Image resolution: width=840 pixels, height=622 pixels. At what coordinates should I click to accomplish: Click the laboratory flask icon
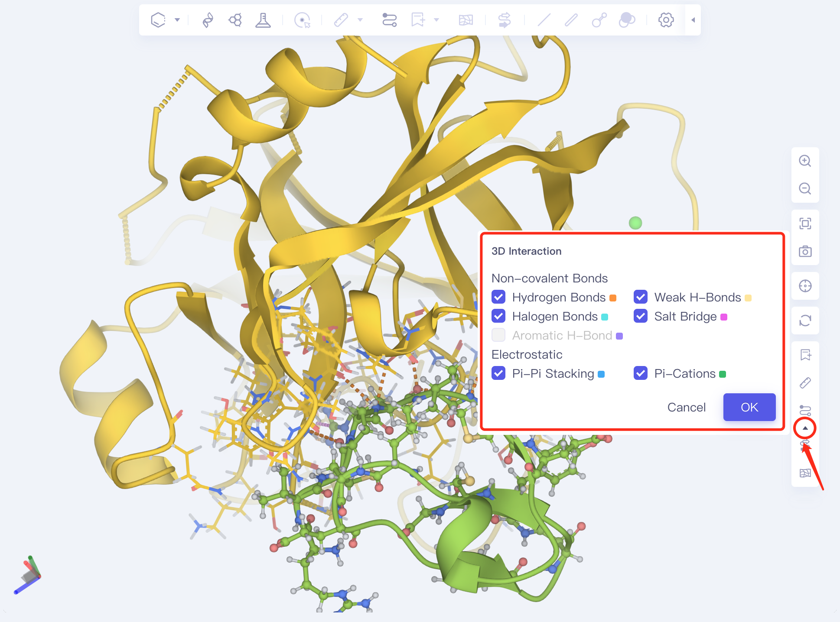pyautogui.click(x=263, y=20)
